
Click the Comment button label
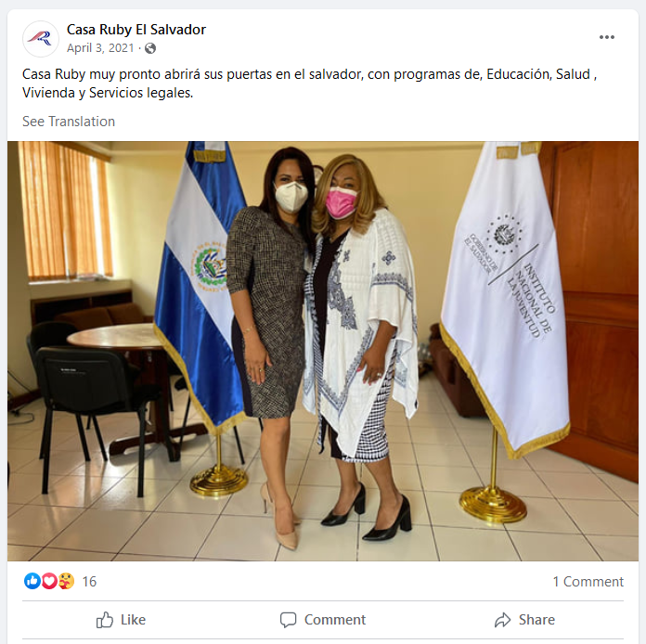335,620
